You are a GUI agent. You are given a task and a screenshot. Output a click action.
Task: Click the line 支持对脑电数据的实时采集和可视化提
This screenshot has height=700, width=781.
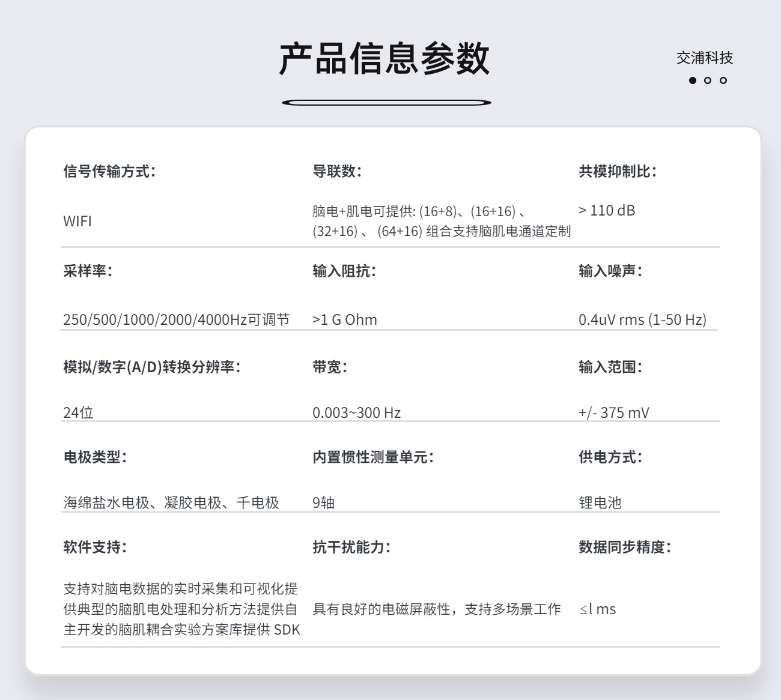coord(180,588)
